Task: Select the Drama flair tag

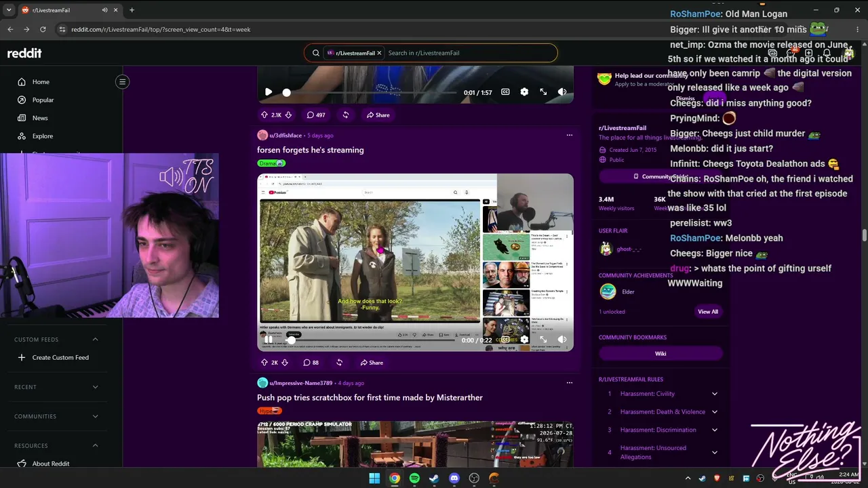Action: (271, 163)
